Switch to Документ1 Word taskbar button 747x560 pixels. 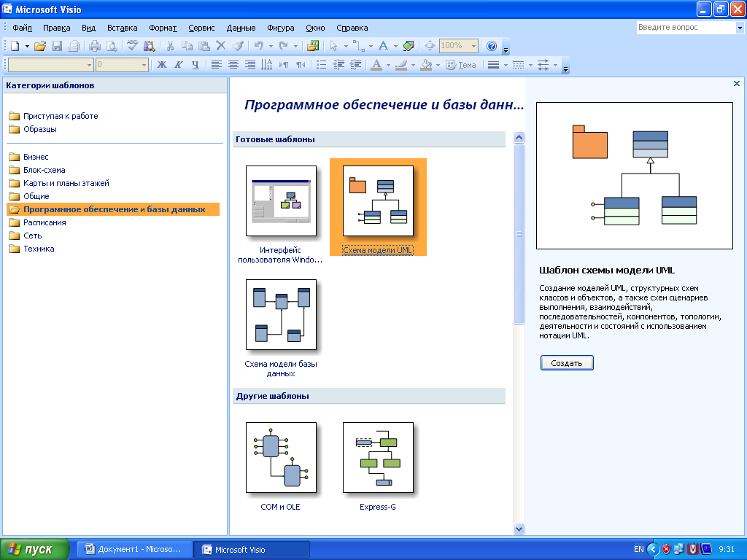135,549
